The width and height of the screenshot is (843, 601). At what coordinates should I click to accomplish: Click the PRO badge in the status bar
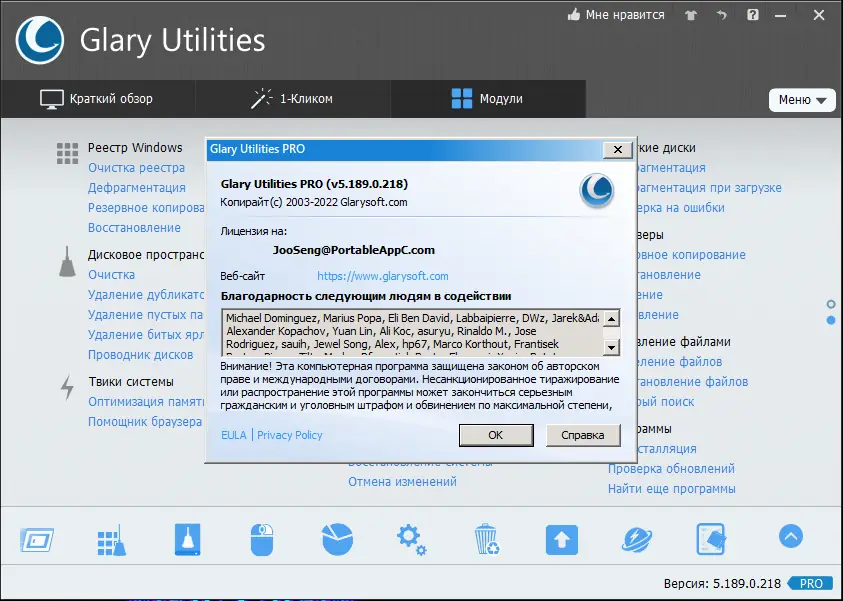812,583
